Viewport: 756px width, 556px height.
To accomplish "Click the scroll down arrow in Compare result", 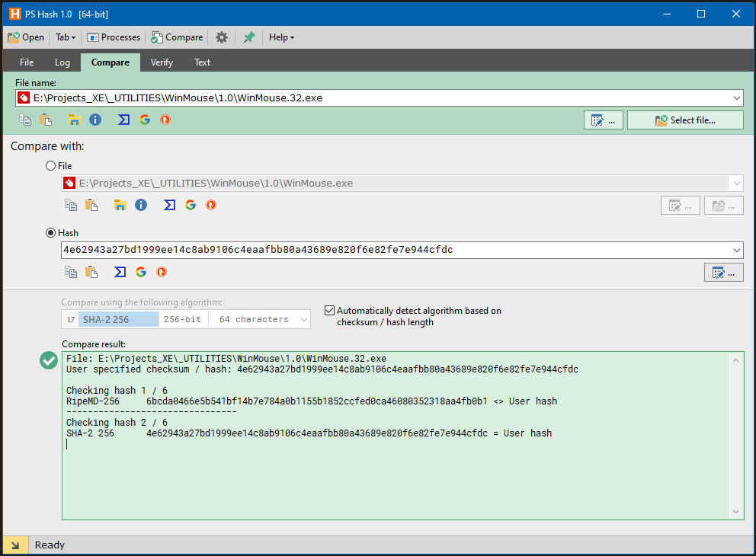I will (x=735, y=512).
